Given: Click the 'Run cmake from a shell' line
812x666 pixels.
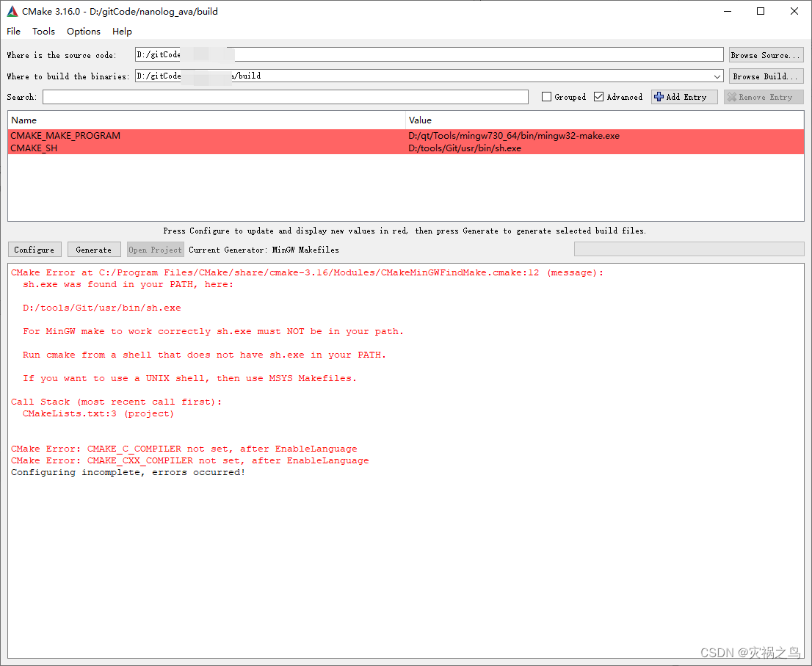Looking at the screenshot, I should 204,355.
